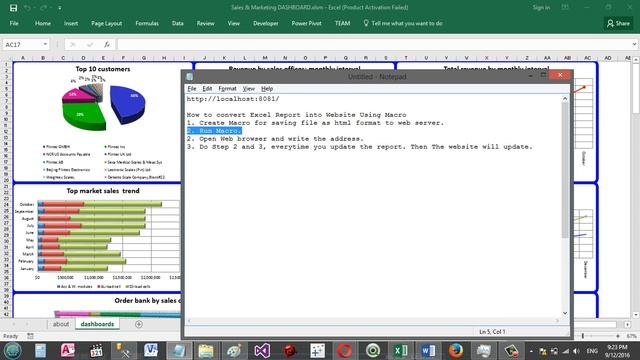Screen dimensions: 640x360
Task: Open File Explorer from the taskbar
Action: (x=206, y=351)
